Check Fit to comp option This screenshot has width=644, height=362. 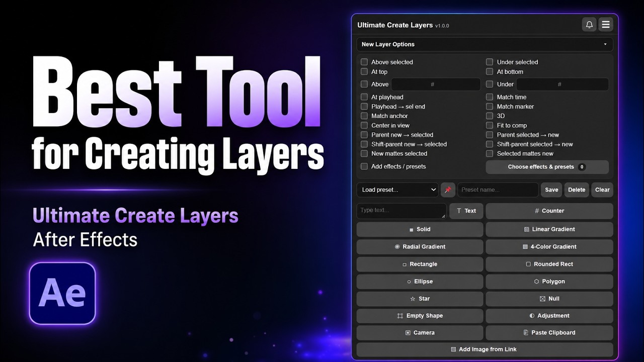point(490,125)
